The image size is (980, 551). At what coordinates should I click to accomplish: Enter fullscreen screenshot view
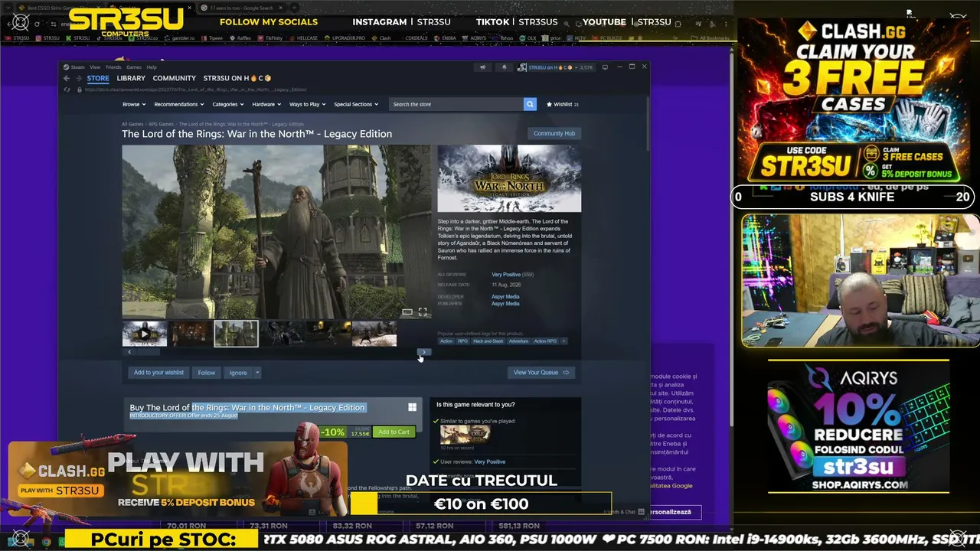423,312
